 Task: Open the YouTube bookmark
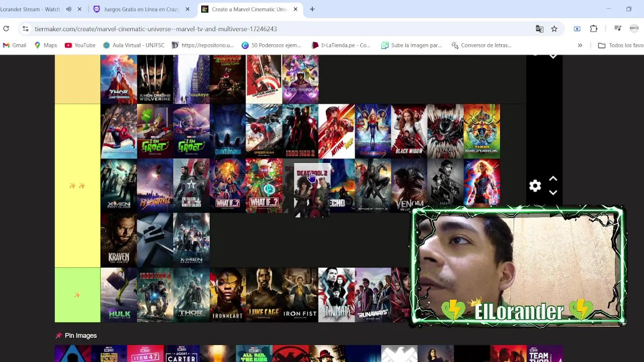tap(80, 45)
